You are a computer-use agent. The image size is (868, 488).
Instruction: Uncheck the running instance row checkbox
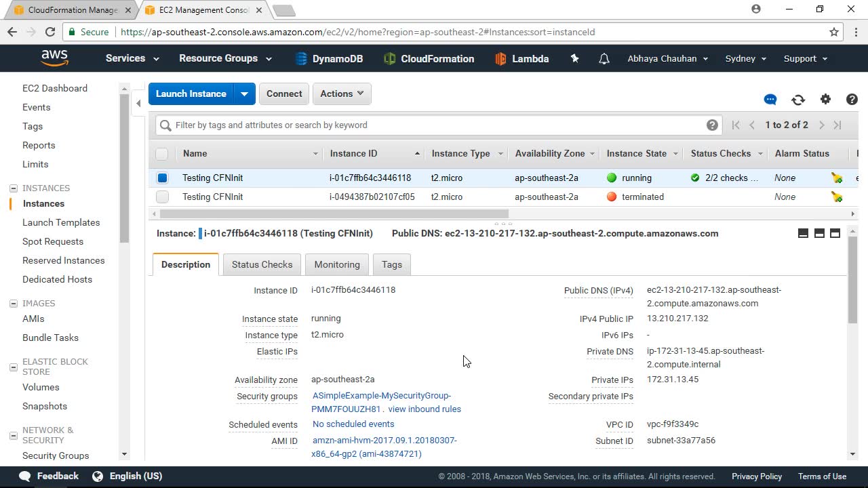(162, 178)
